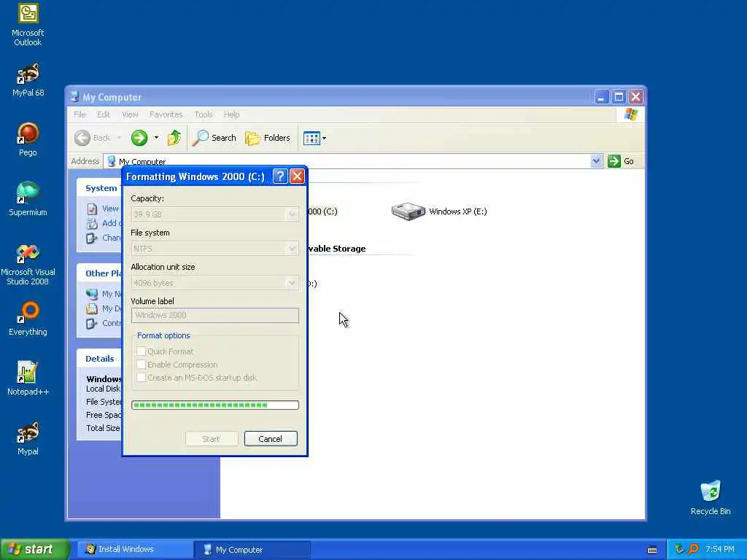Viewport: 747px width, 560px height.
Task: Toggle the Folders pane button
Action: tap(267, 138)
